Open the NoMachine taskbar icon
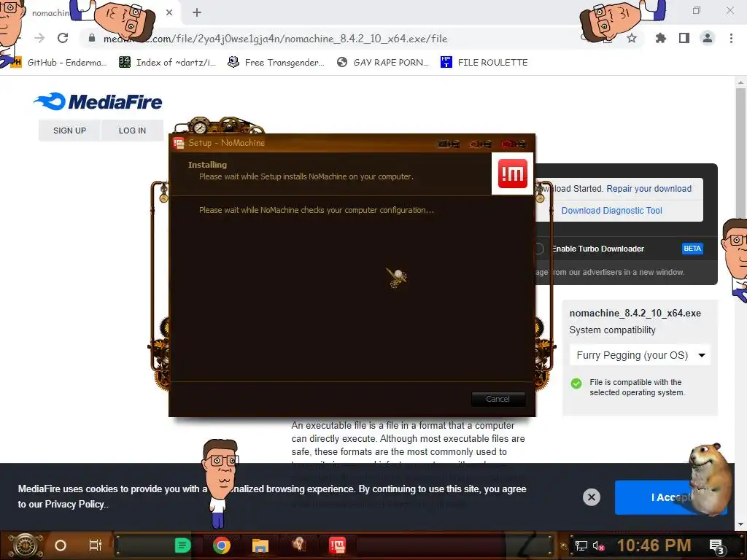Screen dimensions: 747x560 (x=337, y=545)
